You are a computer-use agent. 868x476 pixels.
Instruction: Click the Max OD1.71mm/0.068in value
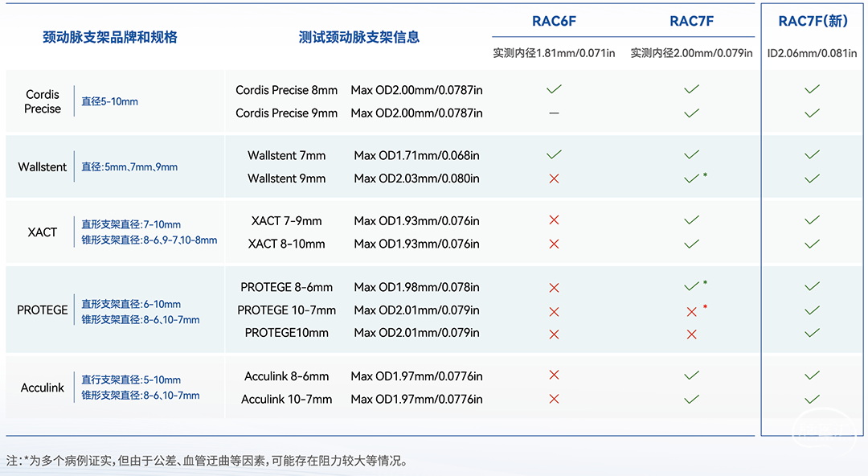416,155
